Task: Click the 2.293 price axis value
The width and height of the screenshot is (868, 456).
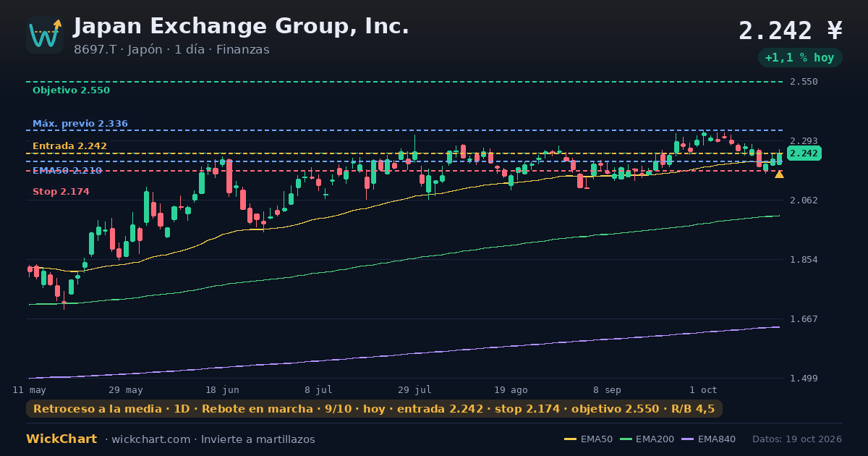Action: pyautogui.click(x=804, y=141)
